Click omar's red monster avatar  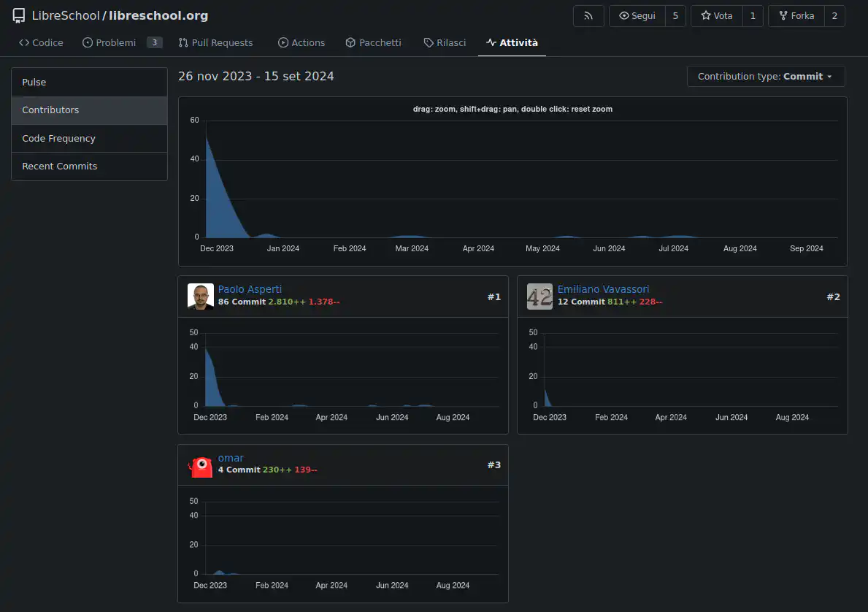click(x=201, y=465)
